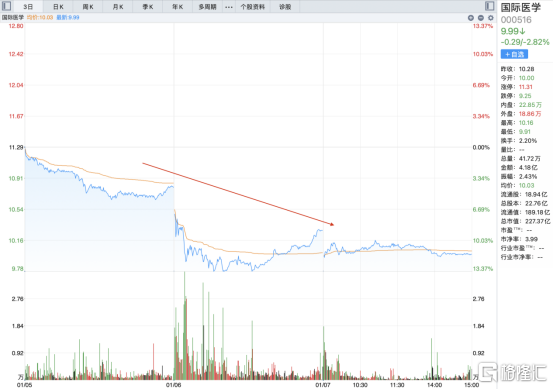Click the 最新:9.99 legend label above chart
553x389 pixels.
point(68,17)
